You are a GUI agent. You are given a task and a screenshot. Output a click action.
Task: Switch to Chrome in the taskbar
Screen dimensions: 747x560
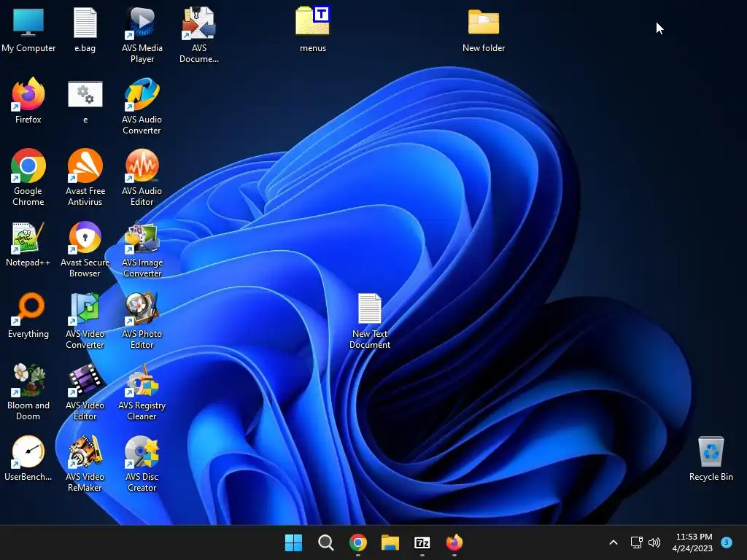coord(357,542)
